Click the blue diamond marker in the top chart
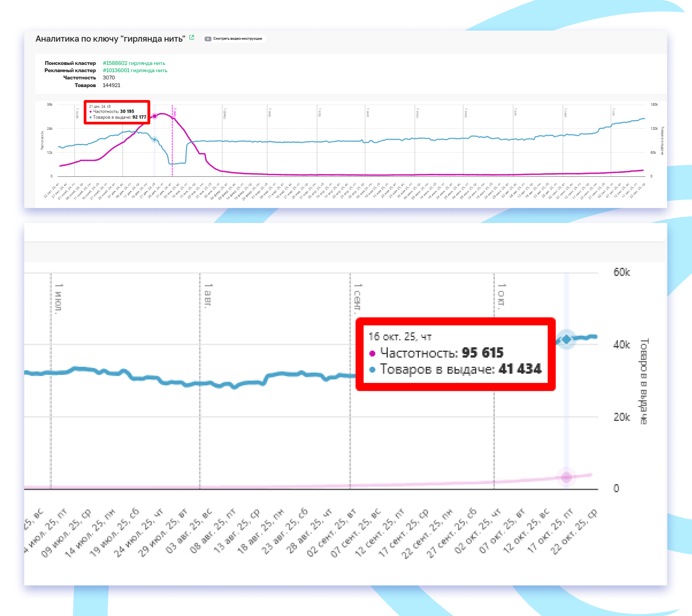 pyautogui.click(x=154, y=140)
